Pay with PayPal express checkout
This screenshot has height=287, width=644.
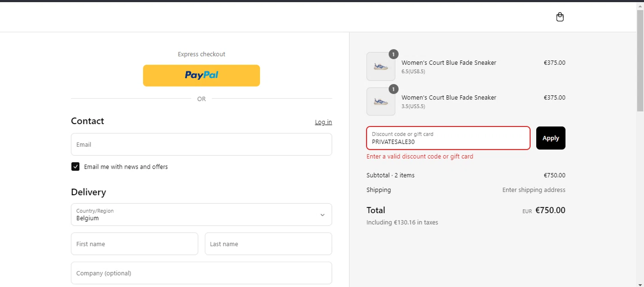point(201,76)
